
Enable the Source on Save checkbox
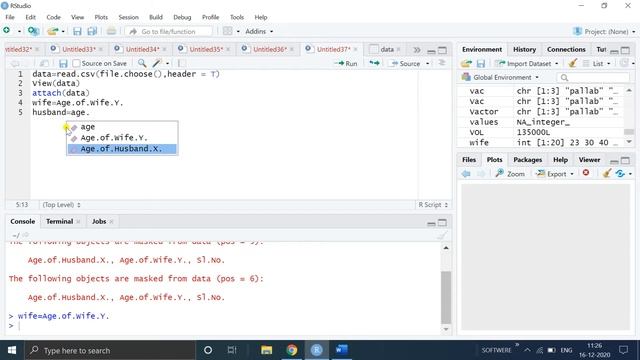(76, 64)
